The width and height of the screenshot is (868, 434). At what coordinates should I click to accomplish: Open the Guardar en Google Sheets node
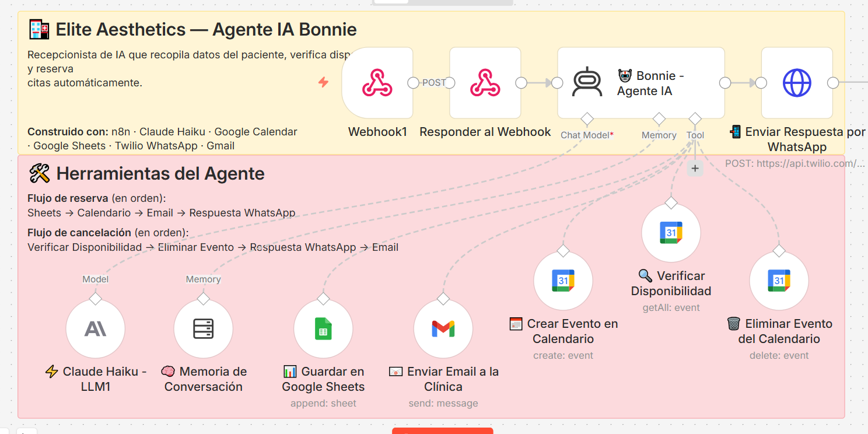coord(323,329)
